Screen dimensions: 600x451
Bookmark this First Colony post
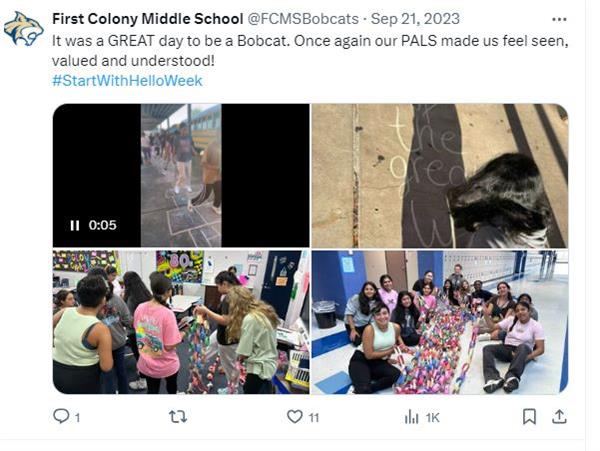(529, 417)
